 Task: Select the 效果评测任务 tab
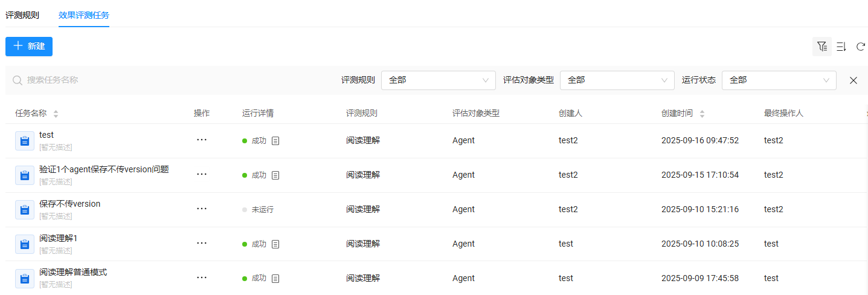(84, 15)
